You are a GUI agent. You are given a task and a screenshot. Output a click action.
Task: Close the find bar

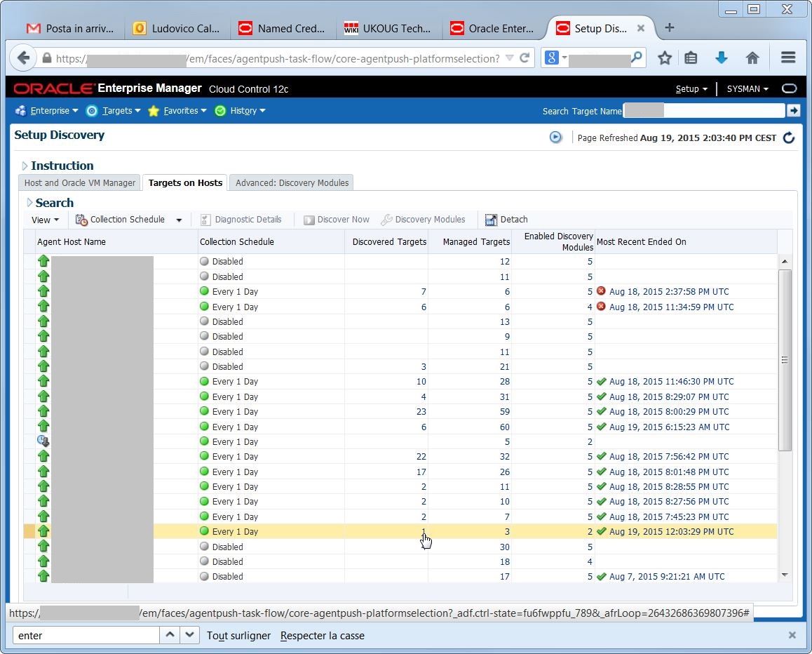click(792, 635)
